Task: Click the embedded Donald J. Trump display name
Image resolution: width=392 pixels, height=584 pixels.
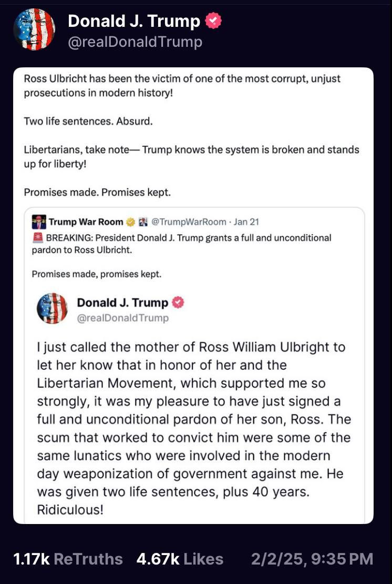Action: 123,303
